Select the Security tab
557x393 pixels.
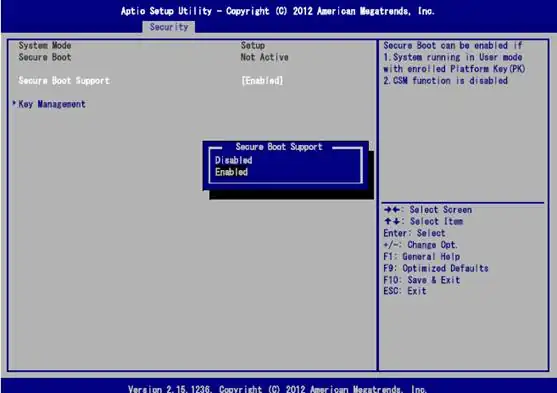[x=169, y=27]
